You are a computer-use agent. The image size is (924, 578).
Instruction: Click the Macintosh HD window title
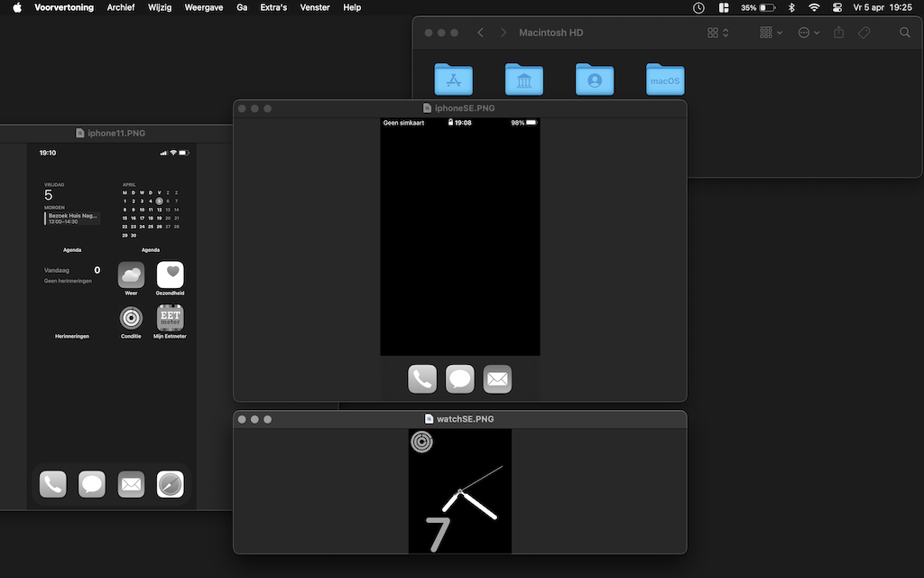point(551,33)
